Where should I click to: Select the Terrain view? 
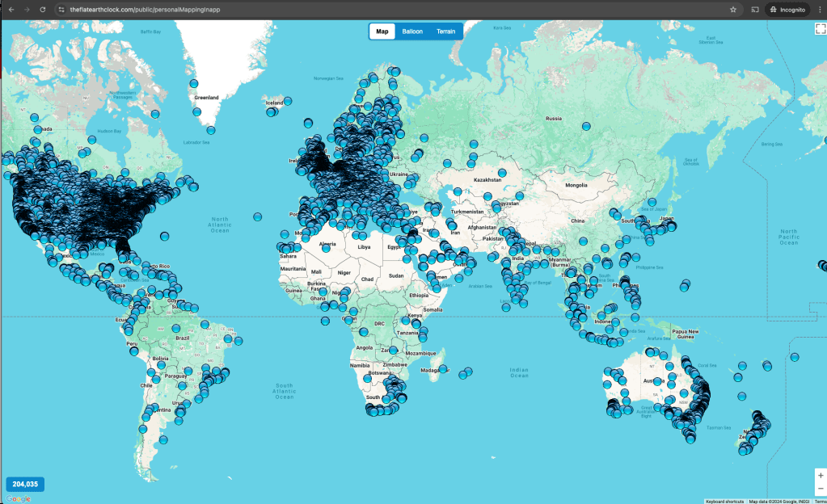coord(445,31)
